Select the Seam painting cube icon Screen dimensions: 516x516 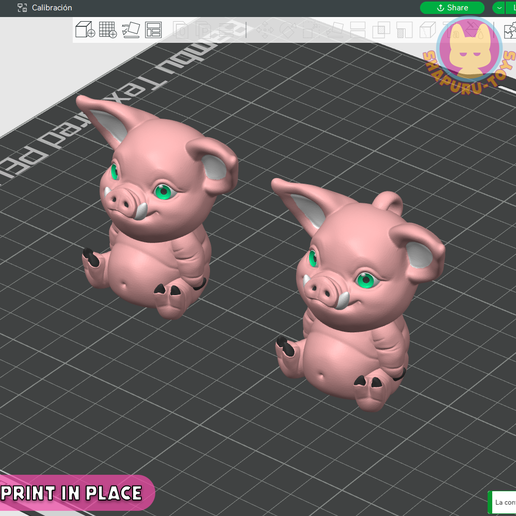tap(427, 30)
